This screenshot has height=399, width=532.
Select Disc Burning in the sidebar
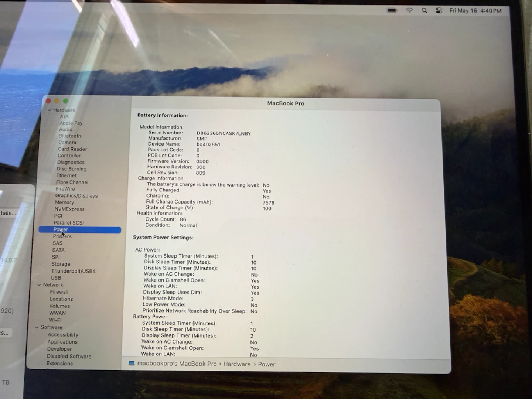tap(72, 169)
